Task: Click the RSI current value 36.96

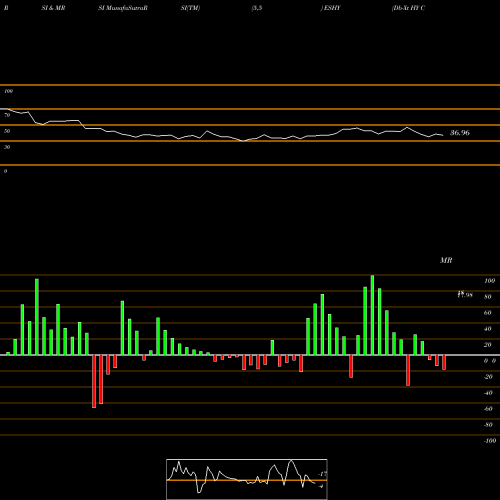Action: click(460, 133)
